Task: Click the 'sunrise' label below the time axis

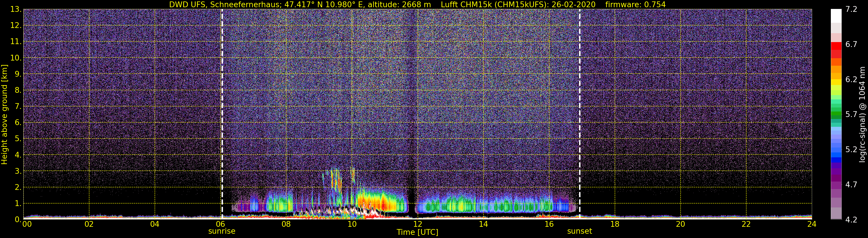Action: tap(222, 231)
